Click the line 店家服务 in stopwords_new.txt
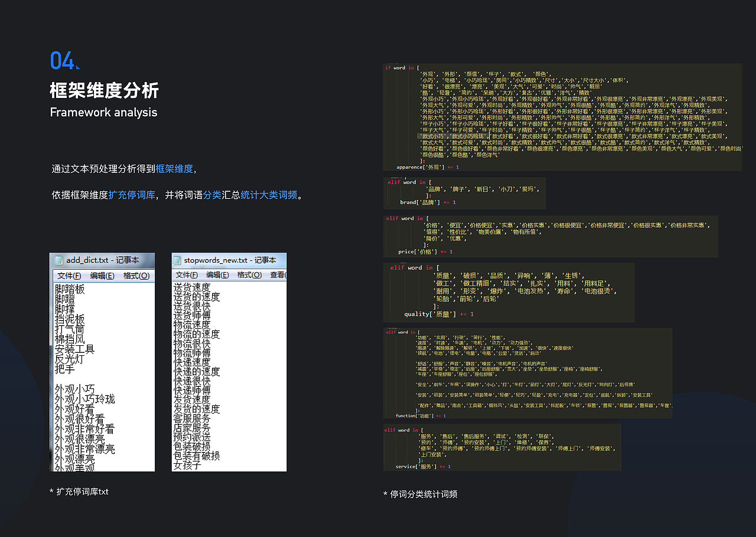This screenshot has height=537, width=756. (x=191, y=428)
